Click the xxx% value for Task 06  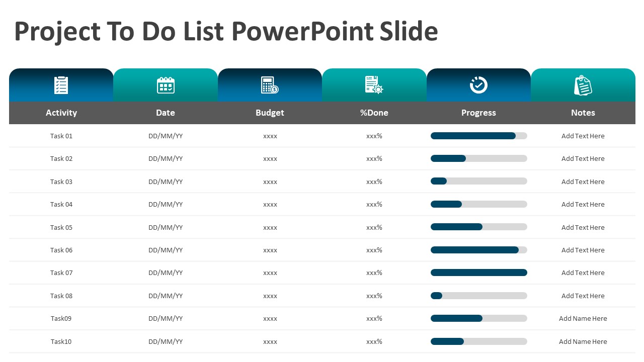point(374,250)
